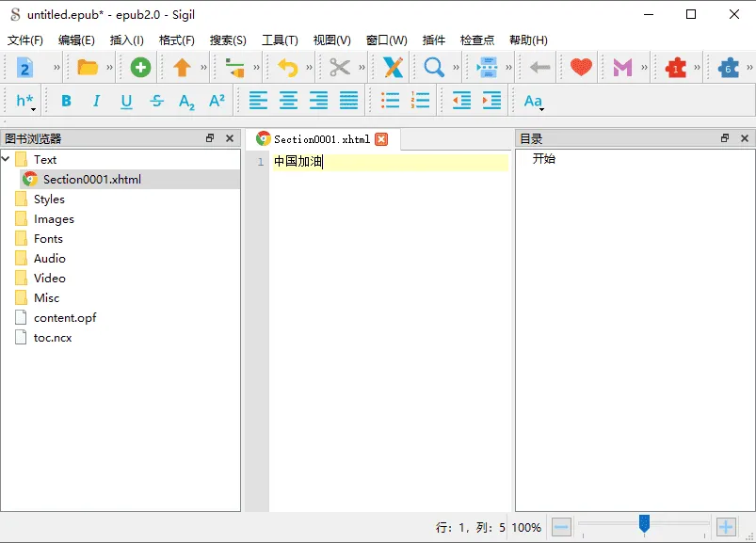Apply italic formatting to the text
This screenshot has width=756, height=543.
[95, 100]
